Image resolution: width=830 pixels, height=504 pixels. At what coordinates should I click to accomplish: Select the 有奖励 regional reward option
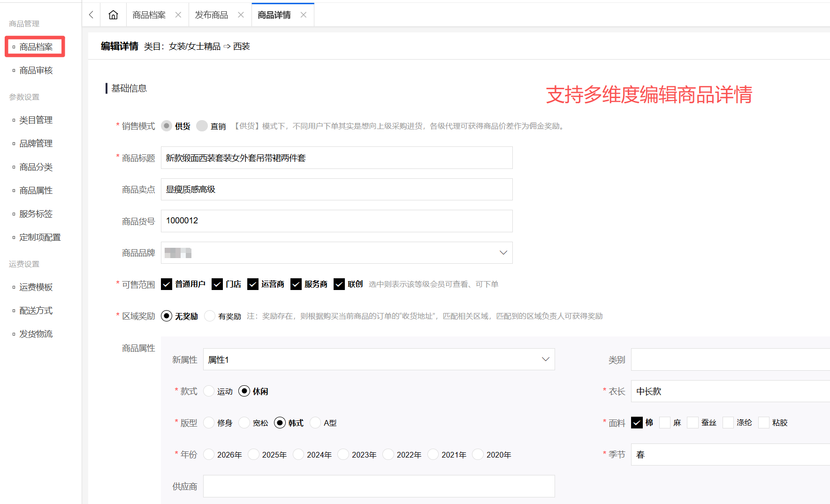(210, 316)
